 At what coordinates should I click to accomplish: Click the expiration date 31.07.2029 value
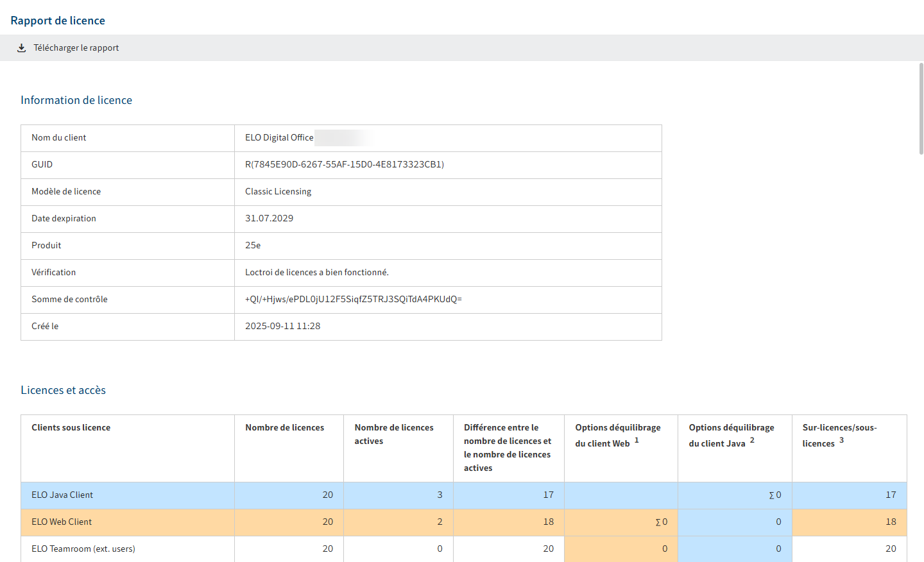[x=269, y=219]
